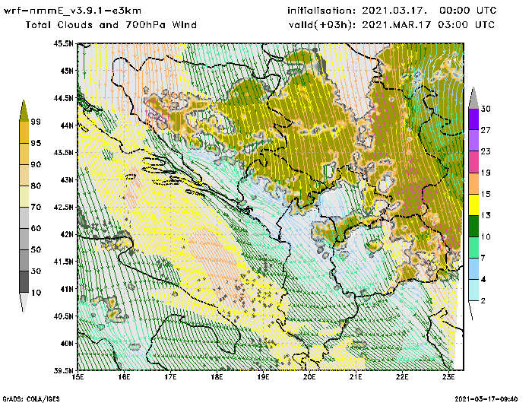532x403 pixels.
Task: Select the orange swatch between 15 and 19
Action: pyautogui.click(x=473, y=183)
